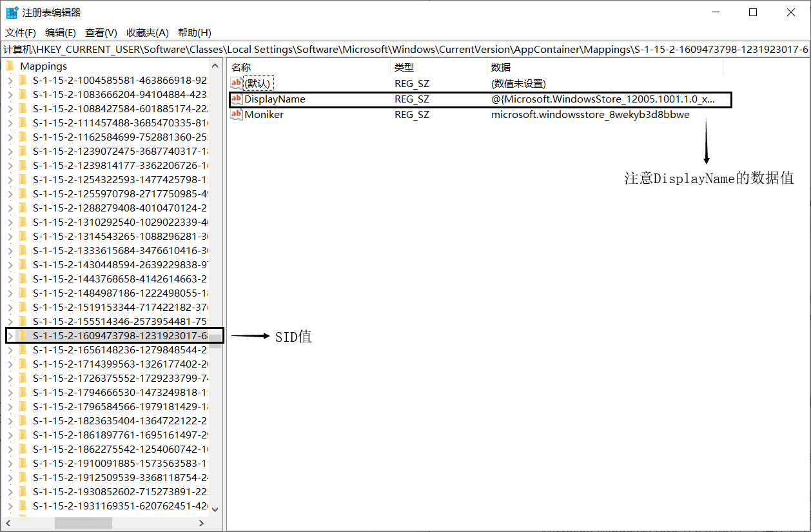The width and height of the screenshot is (811, 532).
Task: Click the (默认) default value icon
Action: point(237,83)
